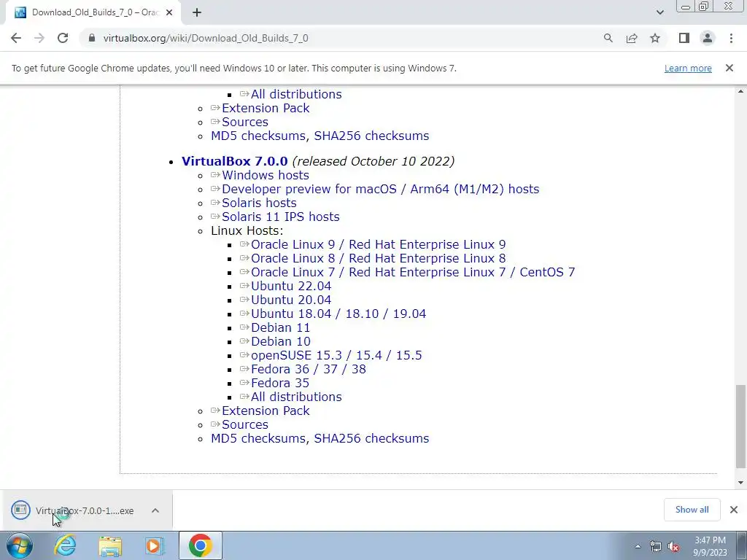The height and width of the screenshot is (560, 747).
Task: Bookmark this page with the star icon
Action: (x=655, y=38)
